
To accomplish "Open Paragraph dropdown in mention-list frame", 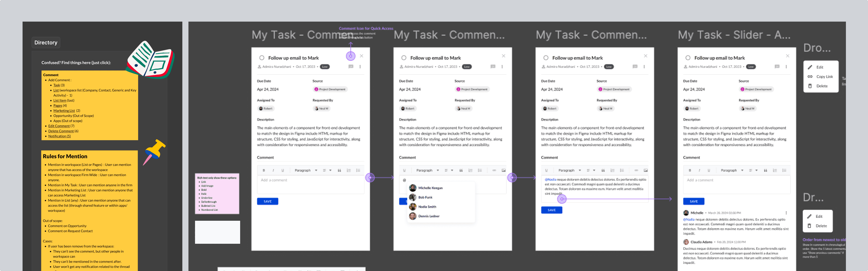I will point(428,170).
